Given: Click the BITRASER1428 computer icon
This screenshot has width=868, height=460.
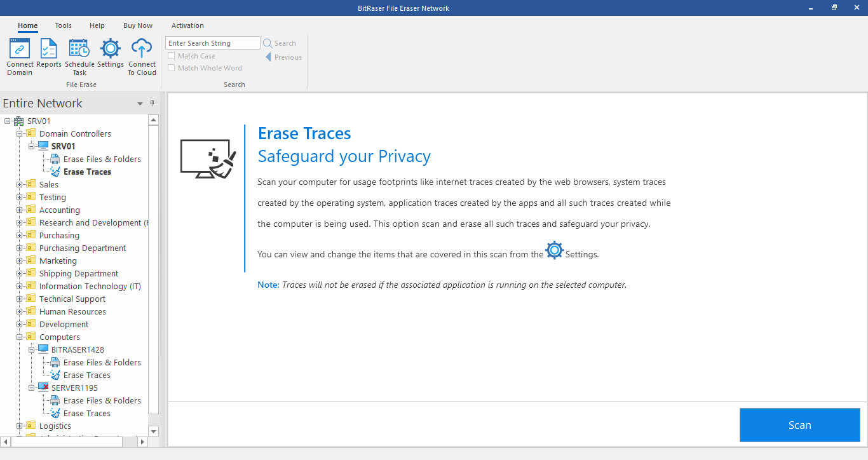Looking at the screenshot, I should (x=43, y=349).
